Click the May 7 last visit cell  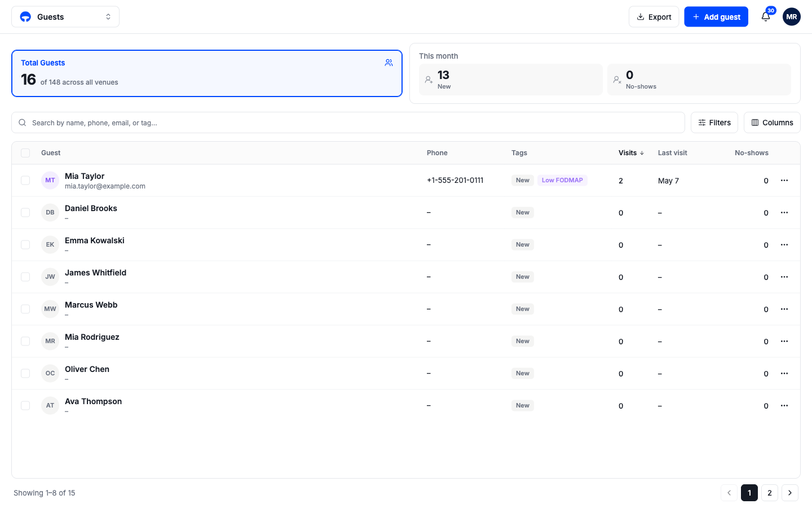click(668, 181)
